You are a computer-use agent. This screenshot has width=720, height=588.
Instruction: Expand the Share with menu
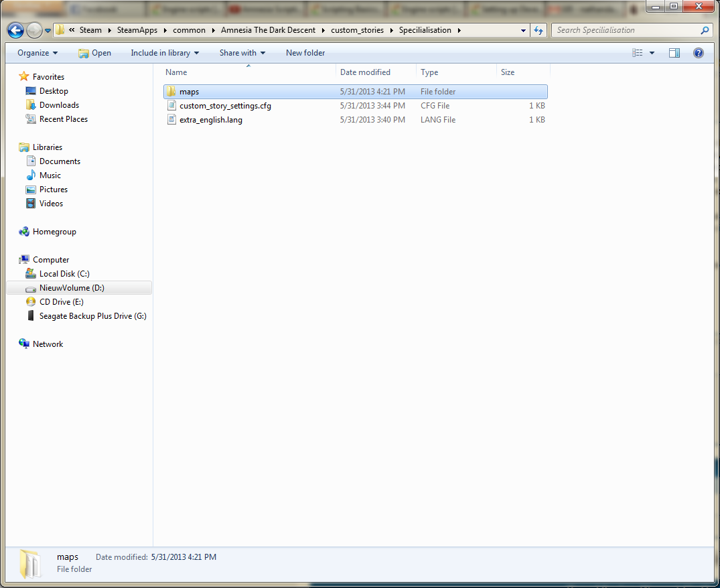tap(242, 53)
